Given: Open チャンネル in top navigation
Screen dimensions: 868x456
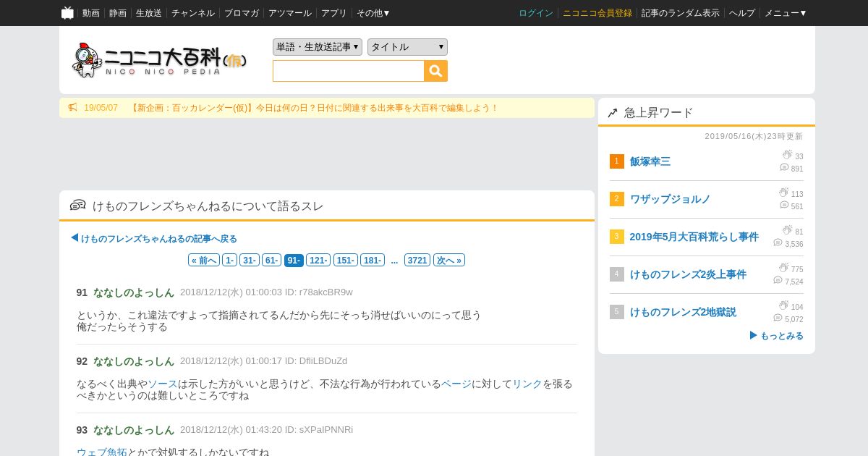Looking at the screenshot, I should click(x=193, y=13).
